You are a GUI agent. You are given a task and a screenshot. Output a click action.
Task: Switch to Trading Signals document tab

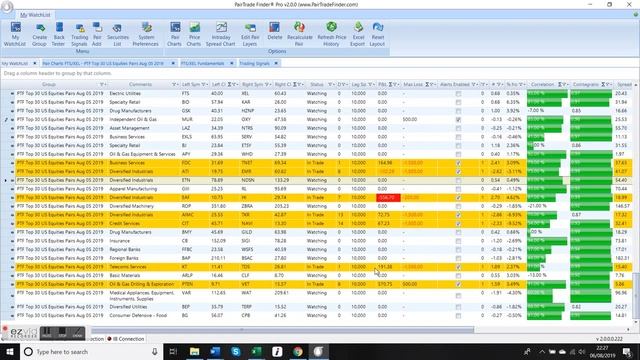254,64
